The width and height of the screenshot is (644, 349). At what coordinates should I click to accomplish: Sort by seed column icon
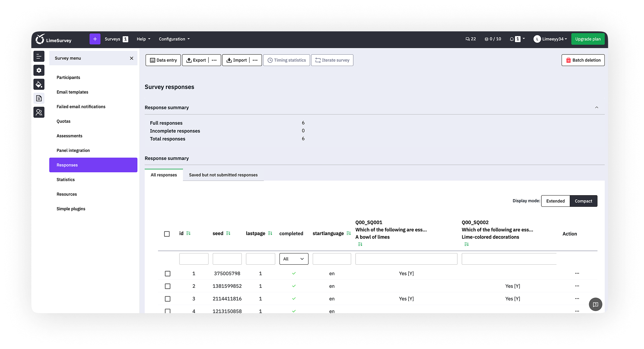[x=228, y=233]
